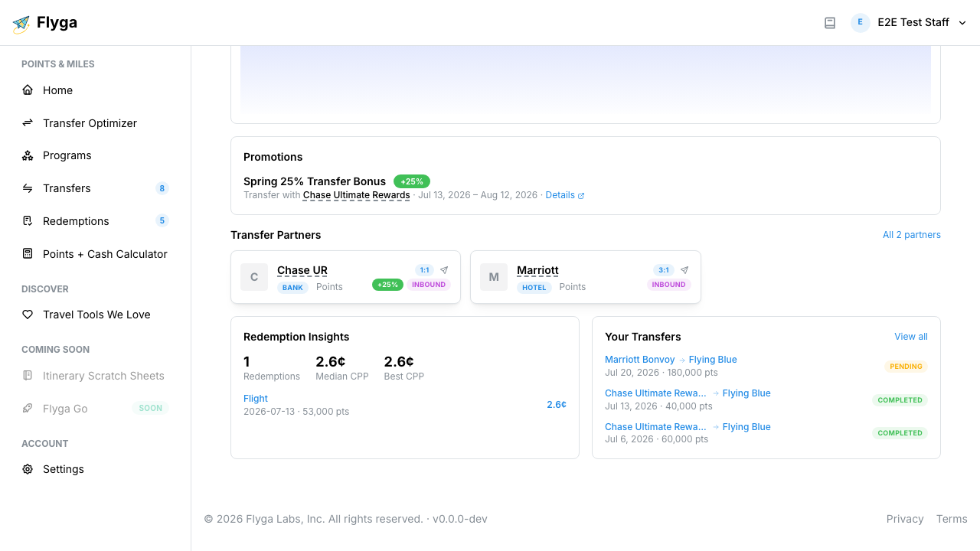Open Flying Blue on the Jul 20 transfer

click(713, 360)
